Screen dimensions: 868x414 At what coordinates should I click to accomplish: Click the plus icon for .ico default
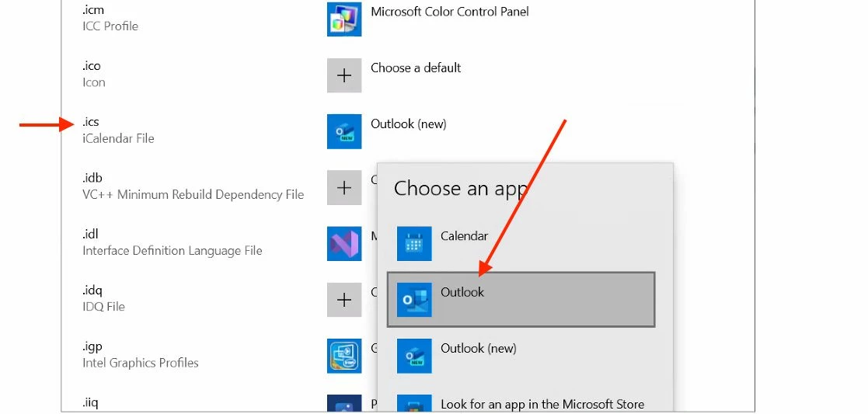[x=344, y=75]
